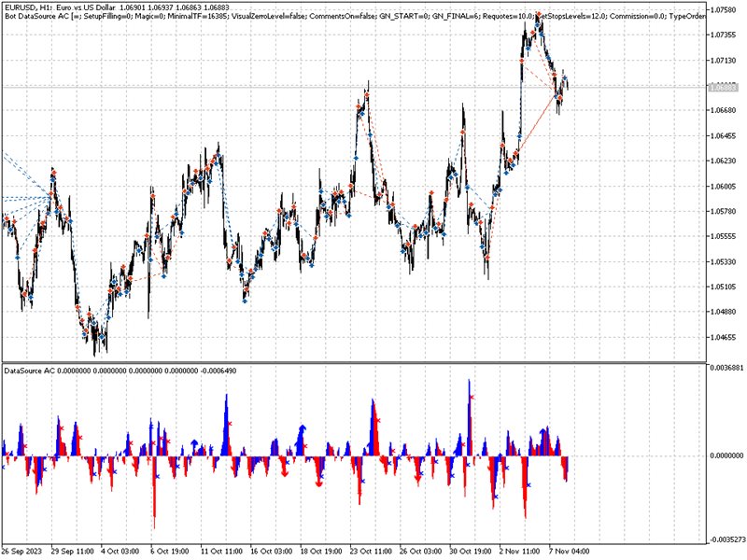
Task: Click the 2 Nov 11:00 time label
Action: pyautogui.click(x=520, y=551)
